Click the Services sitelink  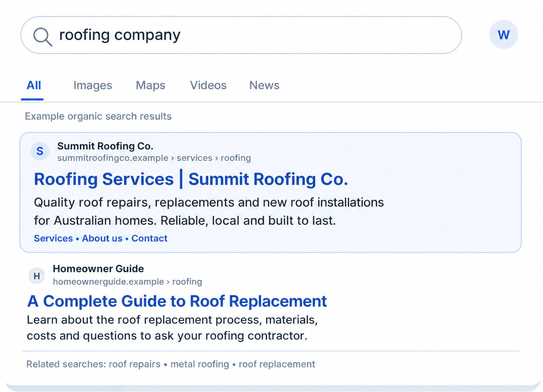point(53,239)
